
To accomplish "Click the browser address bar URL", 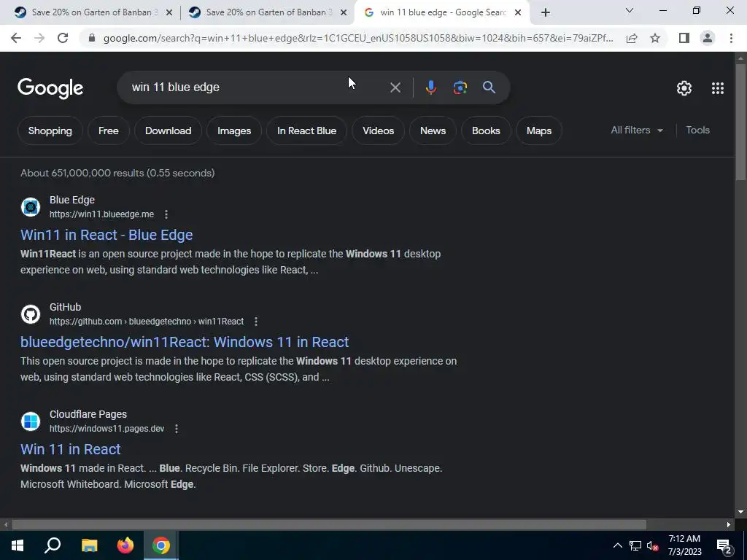I will (357, 38).
